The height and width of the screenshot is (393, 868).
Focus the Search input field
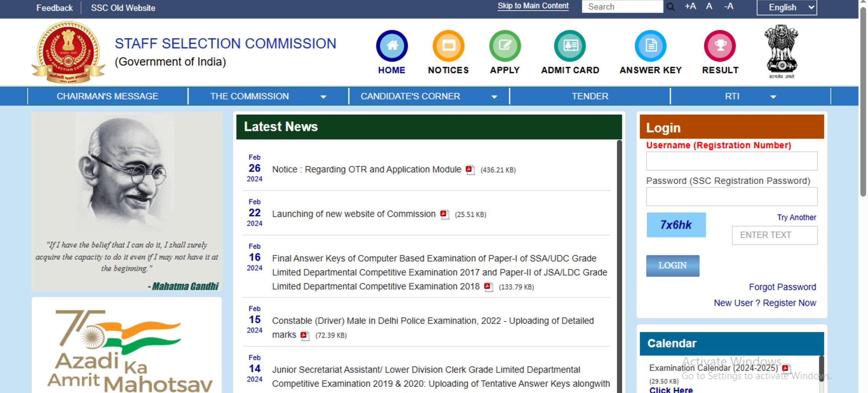622,7
